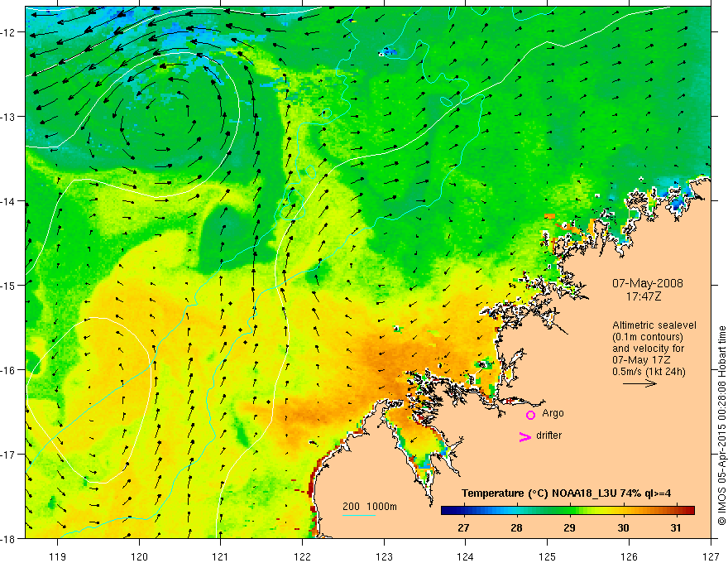Click the 123 longitude axis label
The width and height of the screenshot is (728, 563).
384,556
